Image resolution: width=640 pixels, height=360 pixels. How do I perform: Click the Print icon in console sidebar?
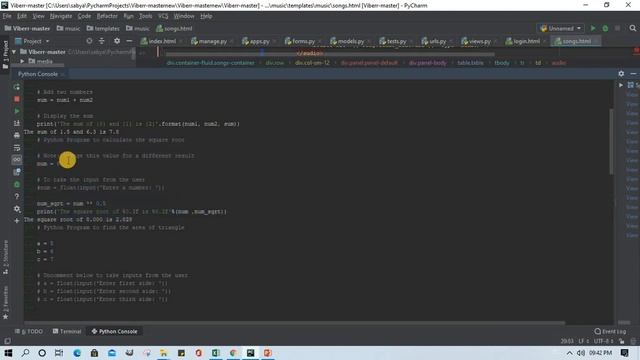[x=17, y=136]
